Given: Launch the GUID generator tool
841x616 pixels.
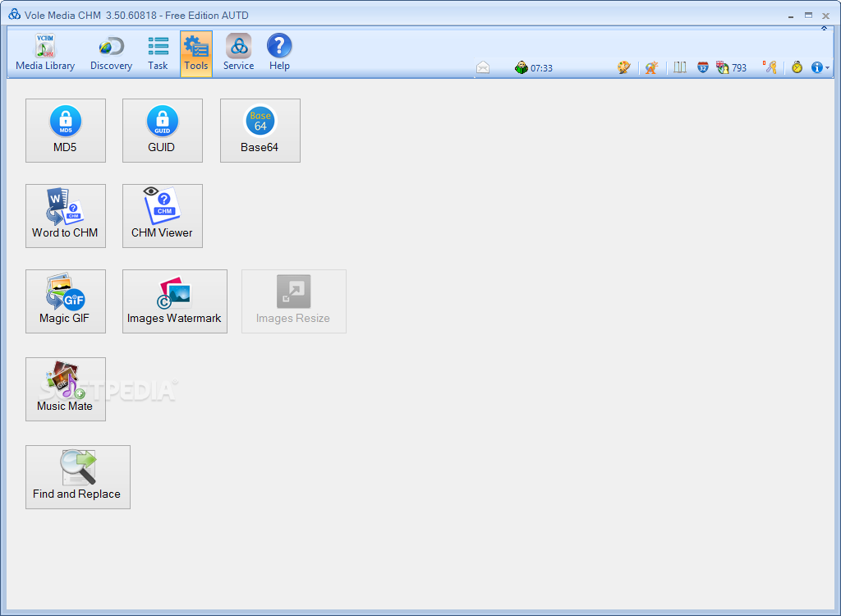Looking at the screenshot, I should pos(163,131).
